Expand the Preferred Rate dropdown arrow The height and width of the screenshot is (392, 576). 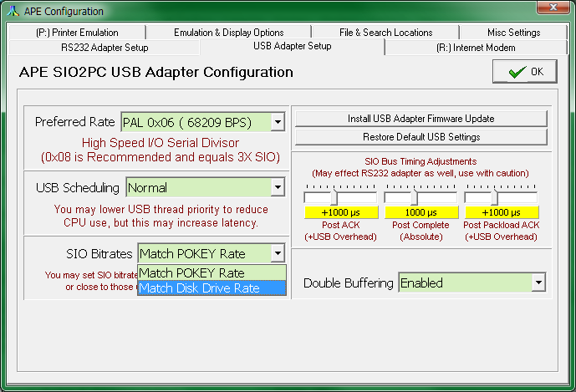[278, 122]
